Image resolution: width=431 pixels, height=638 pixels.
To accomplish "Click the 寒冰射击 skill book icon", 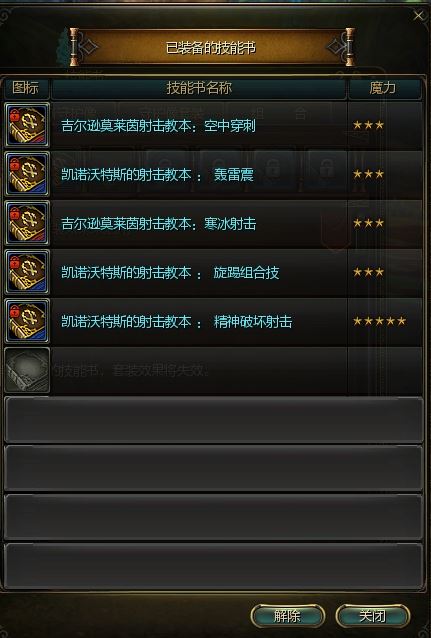I will click(27, 223).
